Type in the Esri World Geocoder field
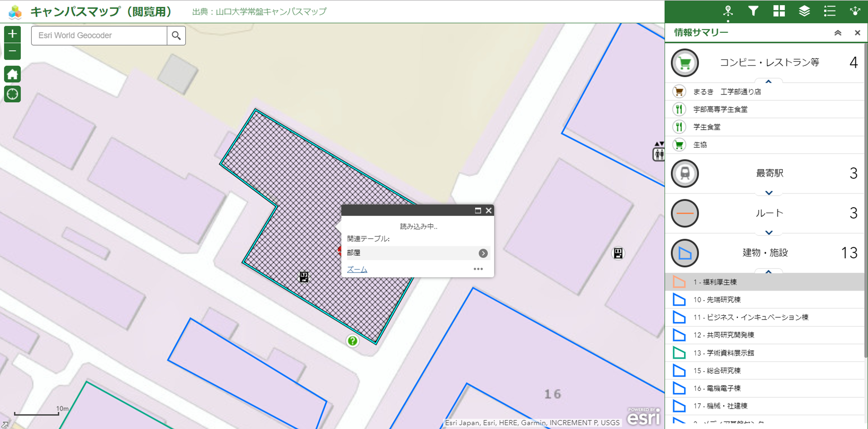Image resolution: width=868 pixels, height=429 pixels. (x=99, y=36)
